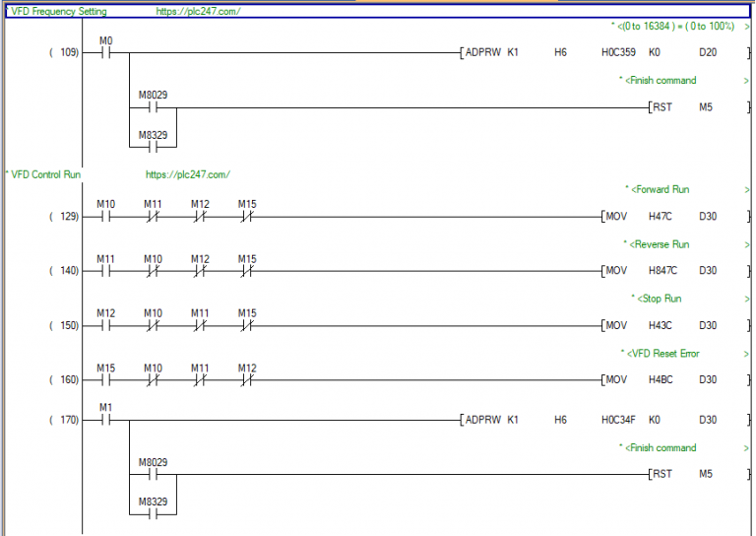The image size is (756, 536).
Task: Select the M12 normally-open contact in rung 150
Action: [105, 326]
